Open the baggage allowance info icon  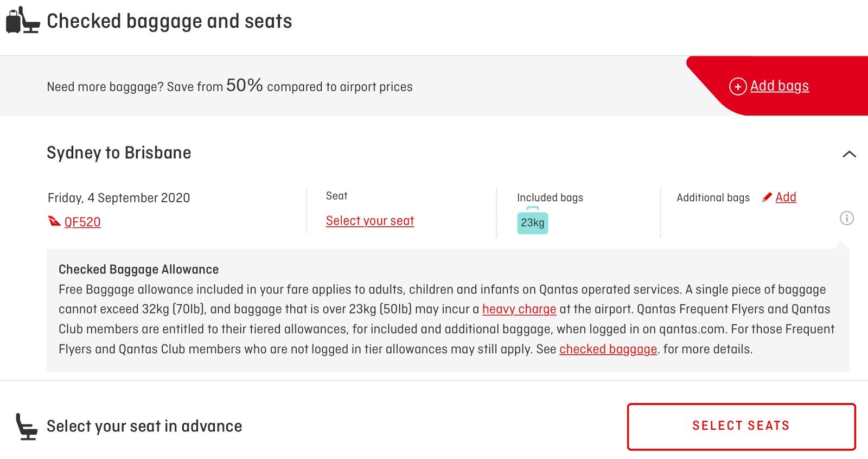coord(847,218)
